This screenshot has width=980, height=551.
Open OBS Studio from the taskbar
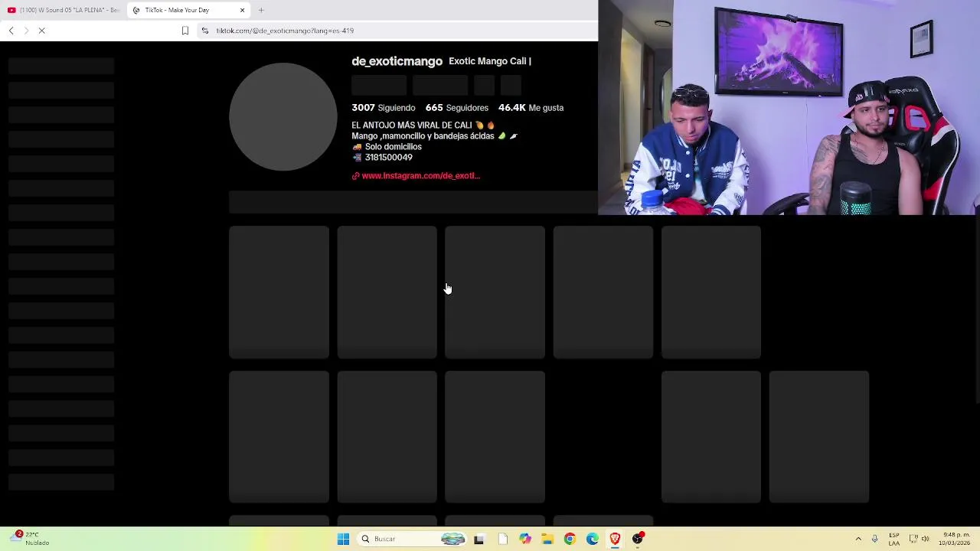(638, 539)
